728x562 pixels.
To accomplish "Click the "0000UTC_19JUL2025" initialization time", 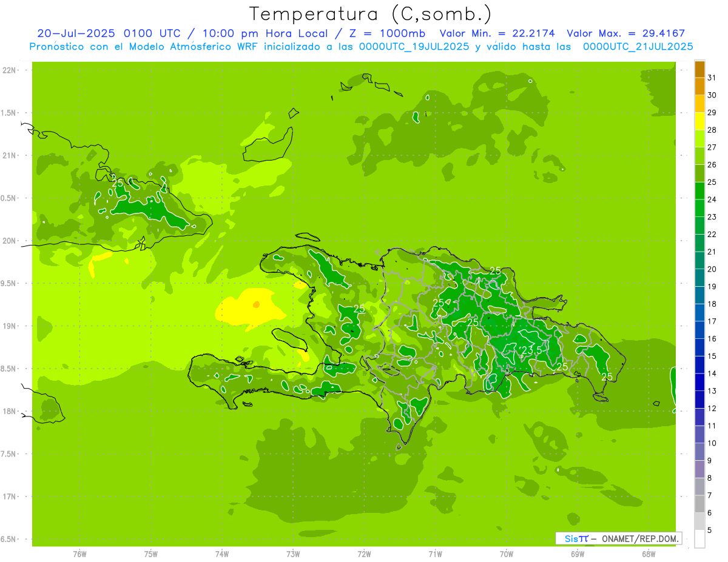I will coord(414,46).
